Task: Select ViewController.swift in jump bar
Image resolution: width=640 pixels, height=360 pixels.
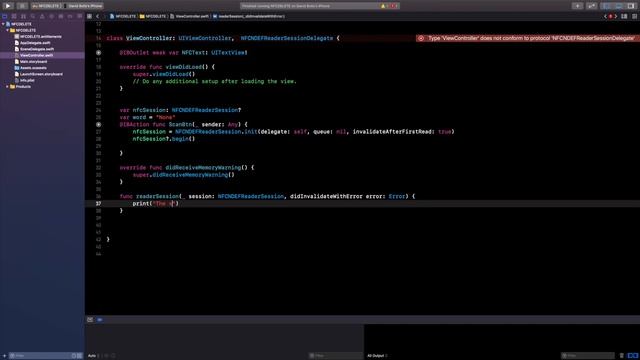Action: [x=189, y=16]
